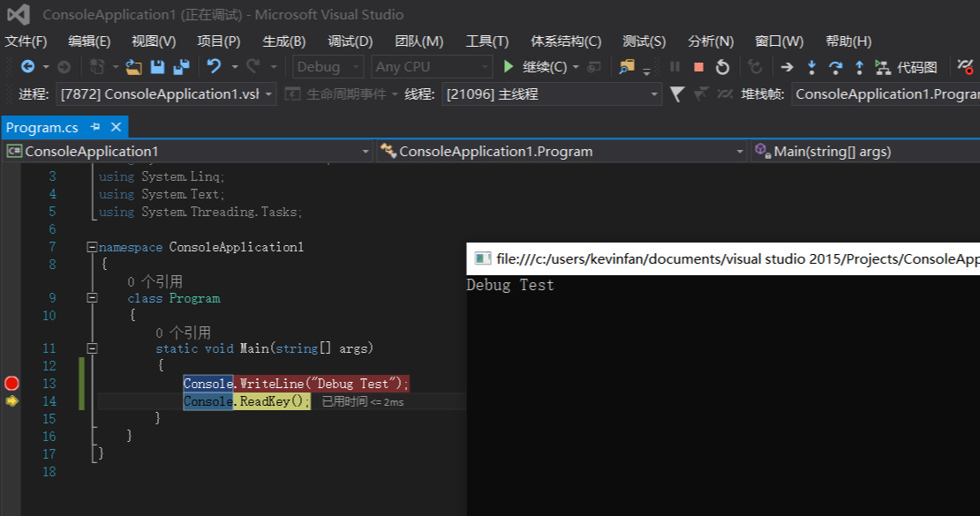The image size is (980, 516).
Task: Select the Step Out debug icon
Action: (860, 66)
